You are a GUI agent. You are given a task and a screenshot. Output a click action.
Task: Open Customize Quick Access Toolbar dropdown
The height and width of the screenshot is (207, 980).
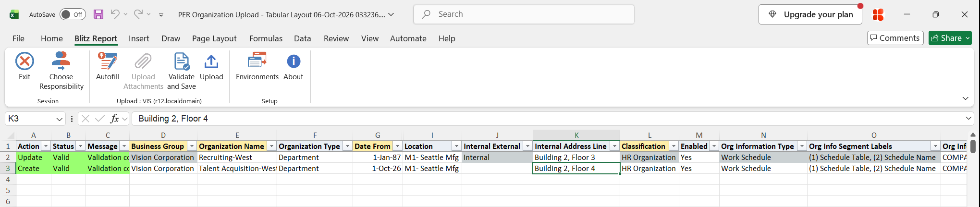[x=161, y=14]
